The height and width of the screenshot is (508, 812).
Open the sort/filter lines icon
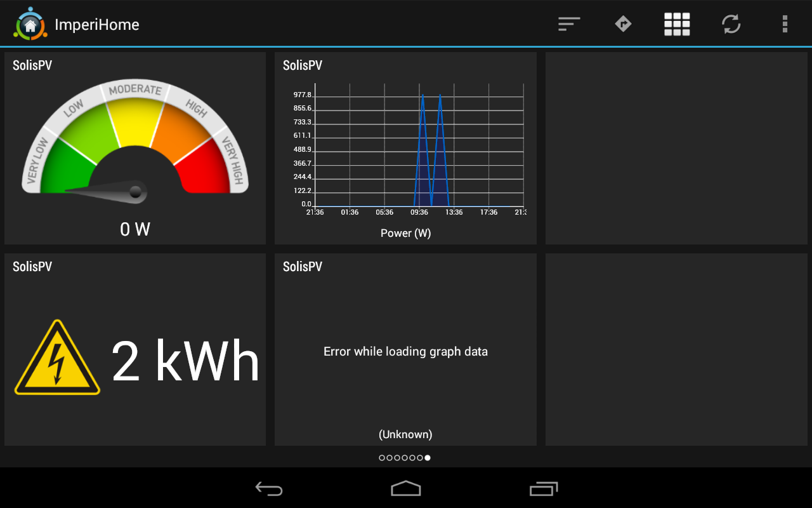point(569,24)
